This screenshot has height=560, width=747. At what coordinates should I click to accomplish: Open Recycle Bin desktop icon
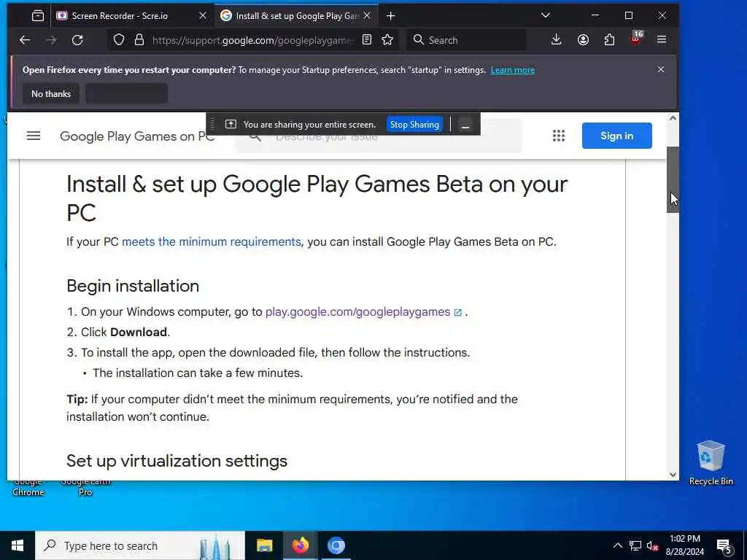(x=711, y=463)
